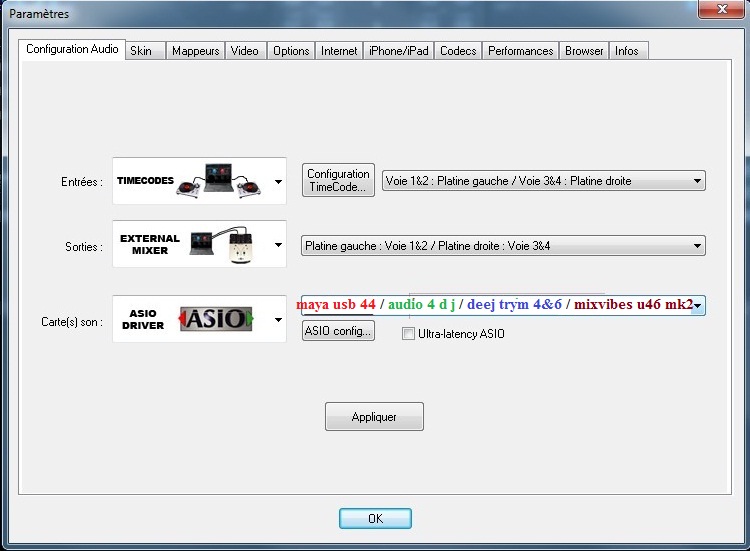The width and height of the screenshot is (750, 551).
Task: Go to the Performances tab
Action: [520, 51]
